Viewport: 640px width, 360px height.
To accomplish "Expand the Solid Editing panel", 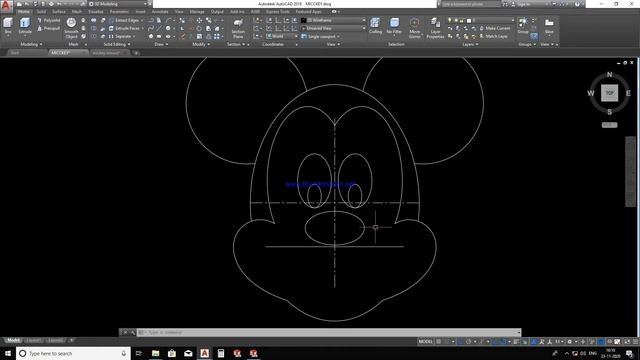I will coord(117,44).
